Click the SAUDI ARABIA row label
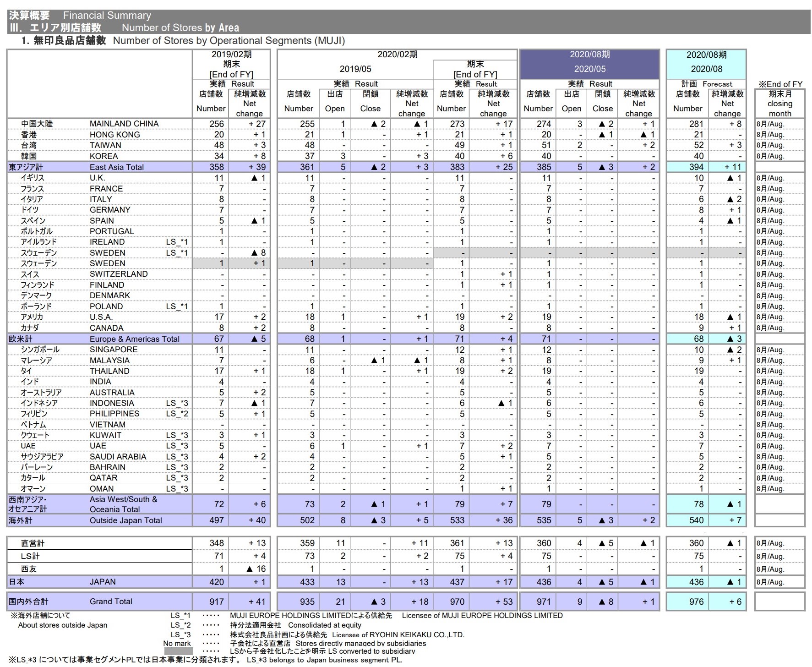Image resolution: width=812 pixels, height=667 pixels. [118, 457]
